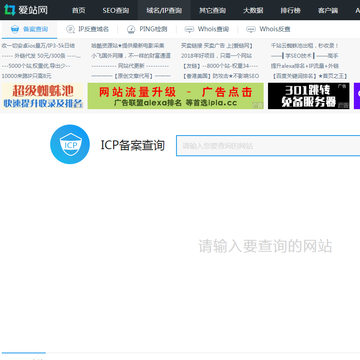The image size is (360, 360).
Task: Open the 提升alexa排名+IP流量+外链 link
Action: point(305,66)
